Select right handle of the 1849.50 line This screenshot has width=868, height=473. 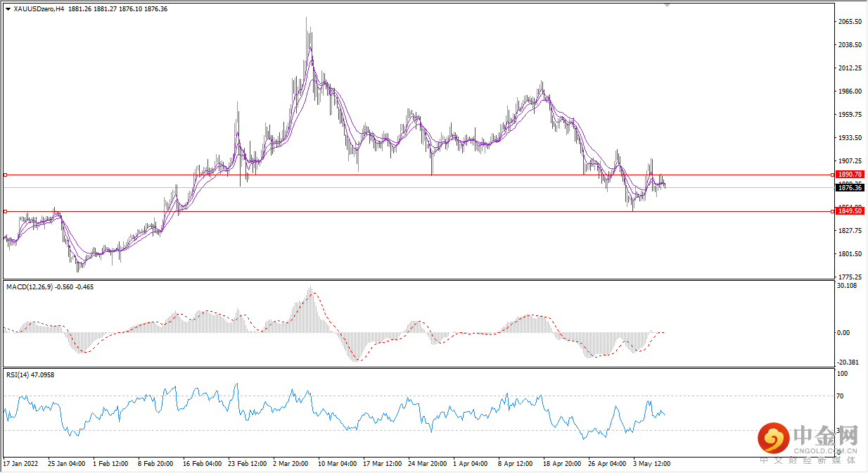tap(834, 211)
